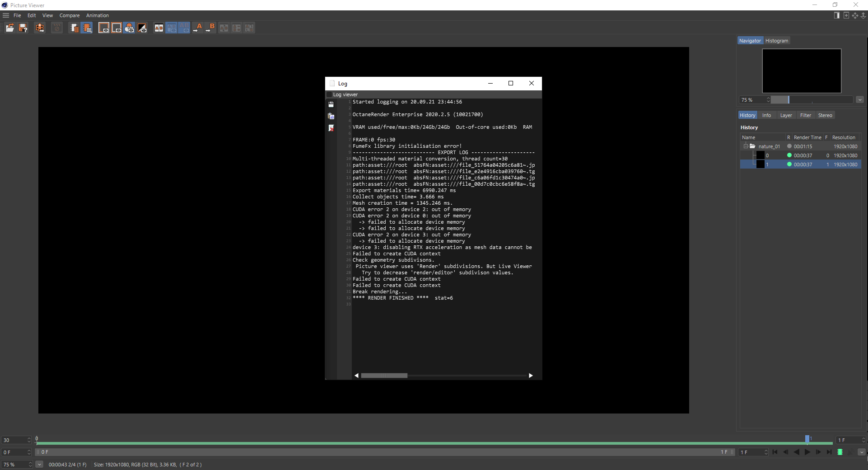Jump to the first frame
868x470 pixels.
click(775, 452)
